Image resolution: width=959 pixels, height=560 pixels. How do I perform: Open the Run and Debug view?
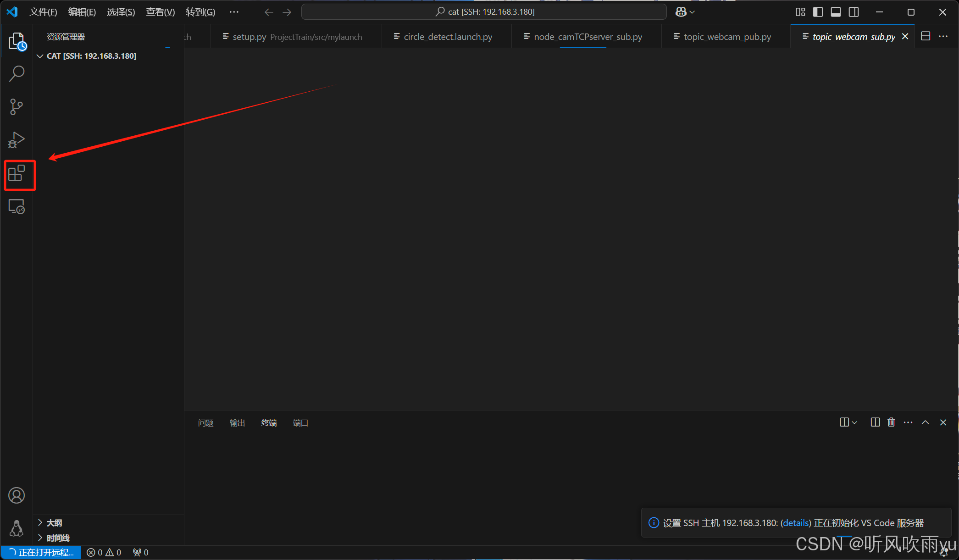pos(17,140)
